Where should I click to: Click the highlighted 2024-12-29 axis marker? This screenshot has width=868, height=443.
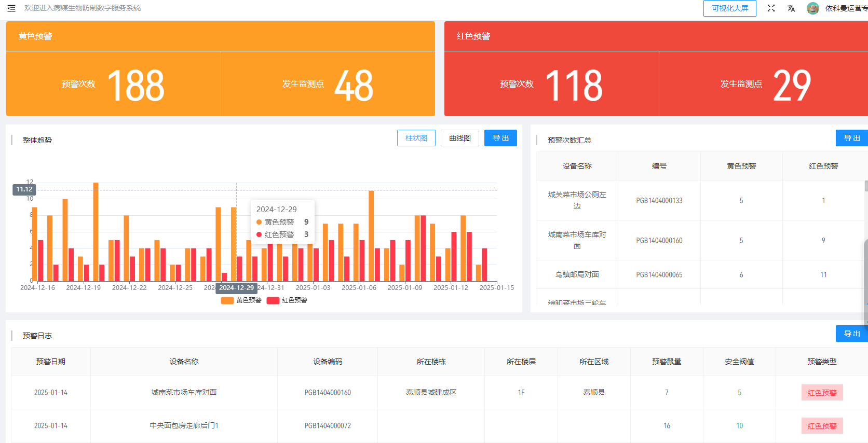[x=236, y=288]
